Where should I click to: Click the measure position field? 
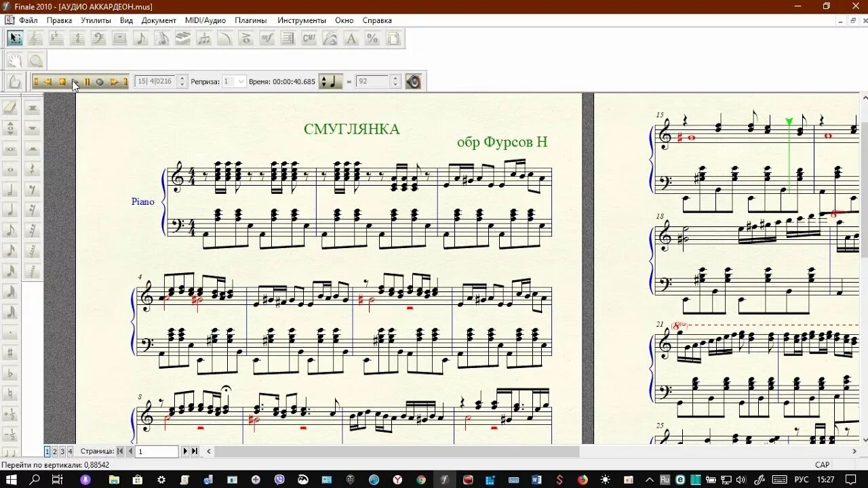click(x=155, y=81)
